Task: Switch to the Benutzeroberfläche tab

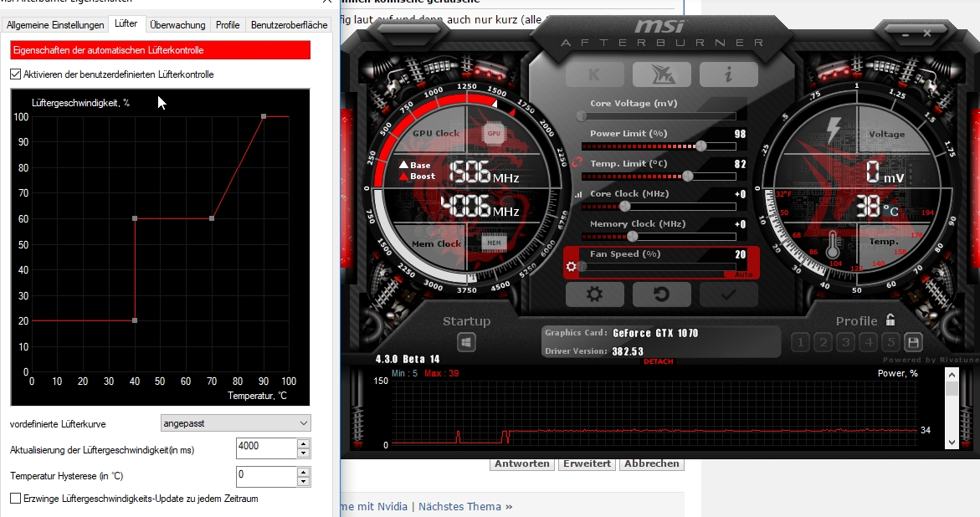Action: [x=289, y=25]
